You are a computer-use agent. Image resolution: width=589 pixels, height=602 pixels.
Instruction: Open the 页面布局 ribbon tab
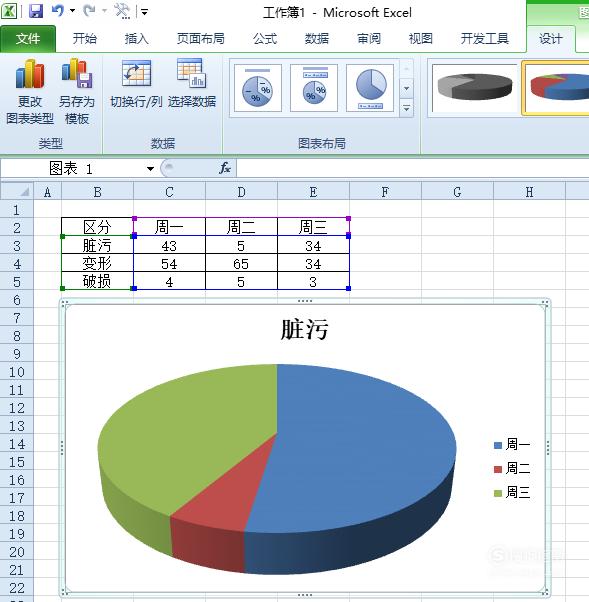pyautogui.click(x=200, y=39)
